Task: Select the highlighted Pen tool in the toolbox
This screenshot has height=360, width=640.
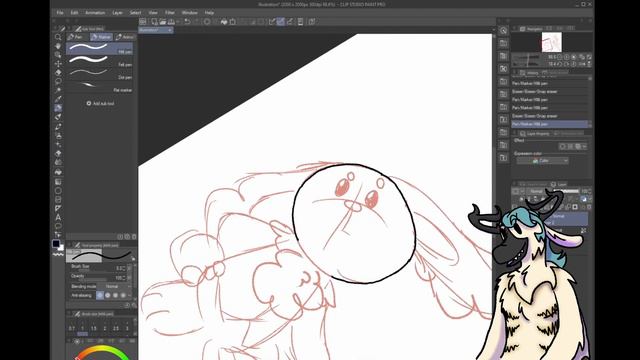Action: (x=58, y=108)
